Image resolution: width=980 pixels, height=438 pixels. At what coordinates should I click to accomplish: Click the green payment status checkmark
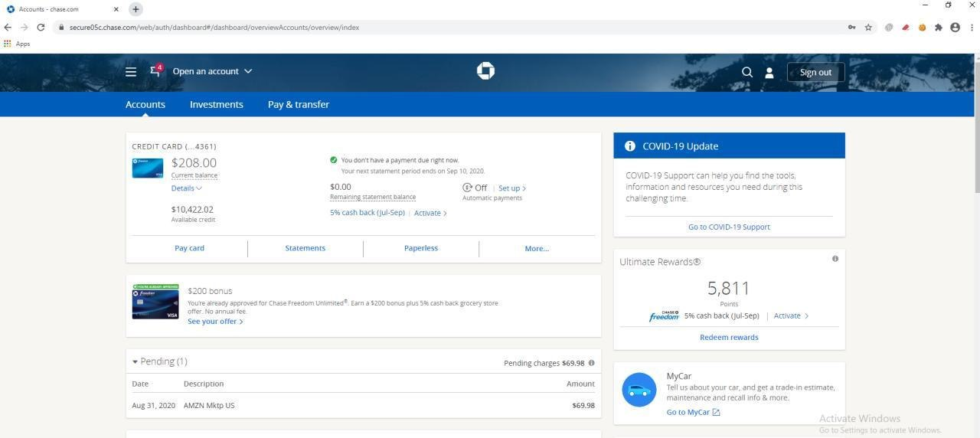coord(334,160)
